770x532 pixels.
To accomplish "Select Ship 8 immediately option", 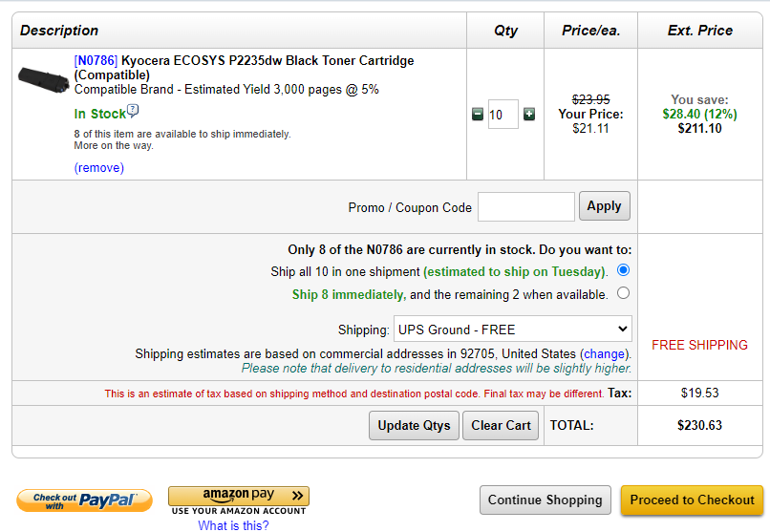I will (623, 293).
